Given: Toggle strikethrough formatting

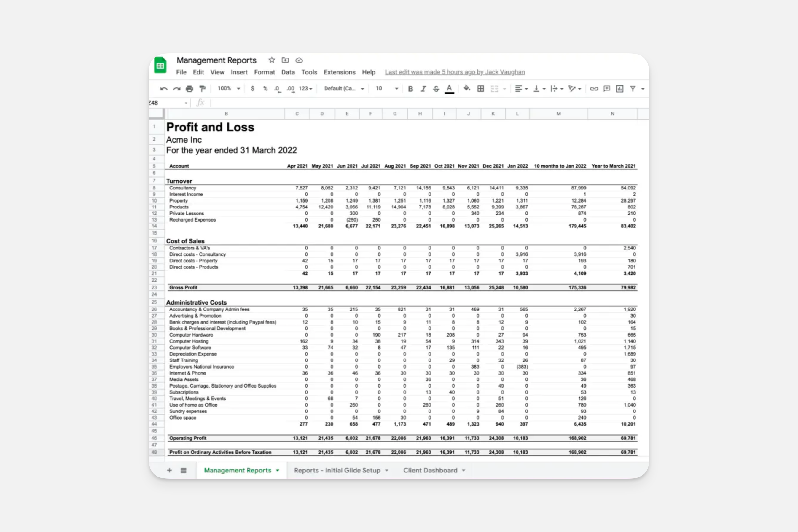Looking at the screenshot, I should coord(436,89).
